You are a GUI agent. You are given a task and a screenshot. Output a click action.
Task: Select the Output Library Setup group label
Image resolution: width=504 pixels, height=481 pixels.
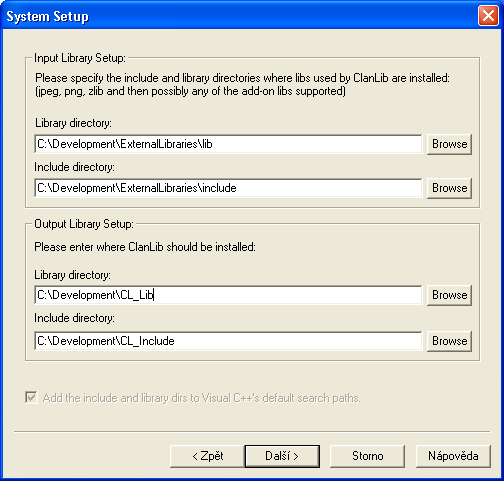(x=84, y=224)
